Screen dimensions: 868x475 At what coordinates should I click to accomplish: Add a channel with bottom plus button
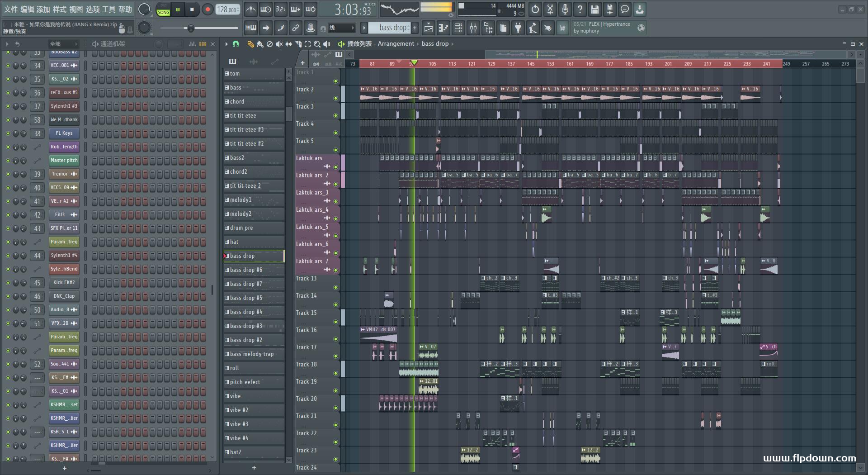[65, 468]
